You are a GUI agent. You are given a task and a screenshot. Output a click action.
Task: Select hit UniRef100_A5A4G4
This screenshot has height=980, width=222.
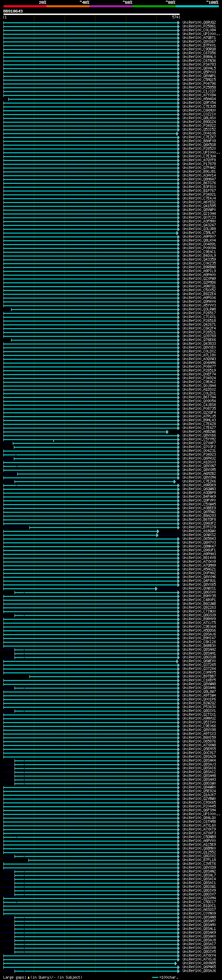click(199, 99)
